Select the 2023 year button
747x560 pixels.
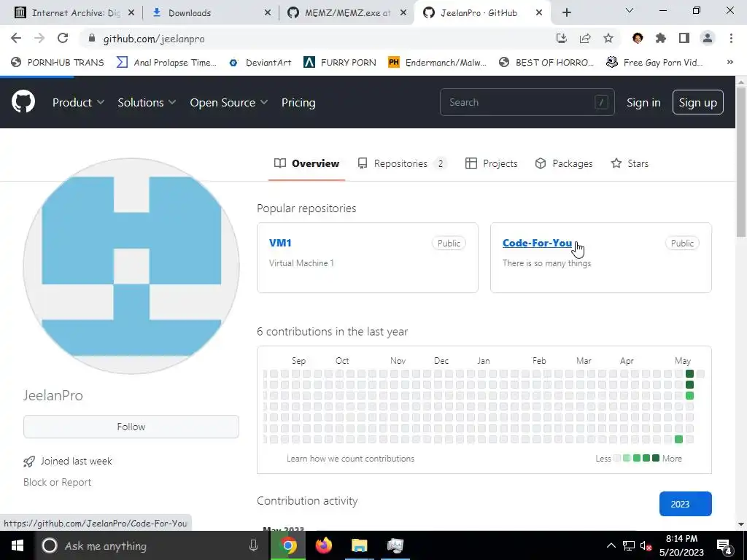point(685,504)
